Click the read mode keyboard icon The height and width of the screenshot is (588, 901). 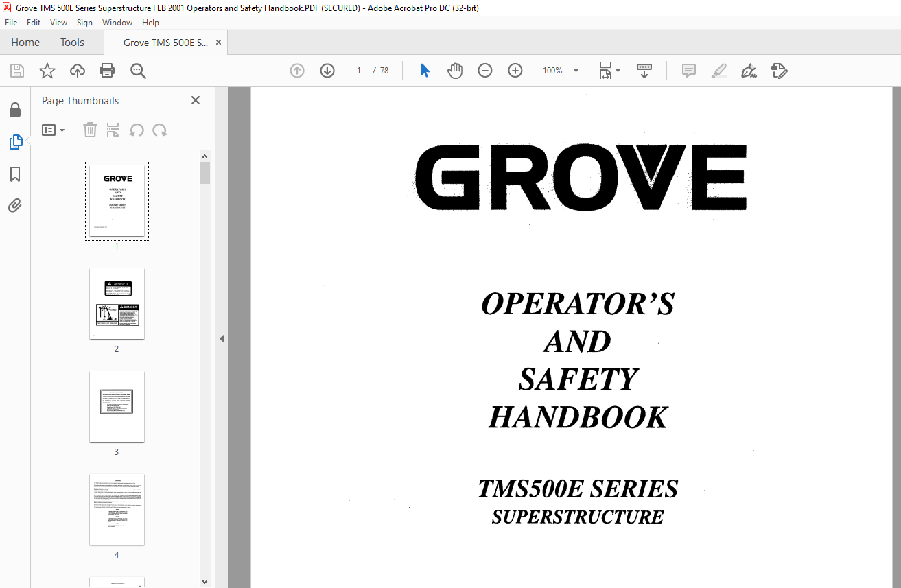point(644,71)
